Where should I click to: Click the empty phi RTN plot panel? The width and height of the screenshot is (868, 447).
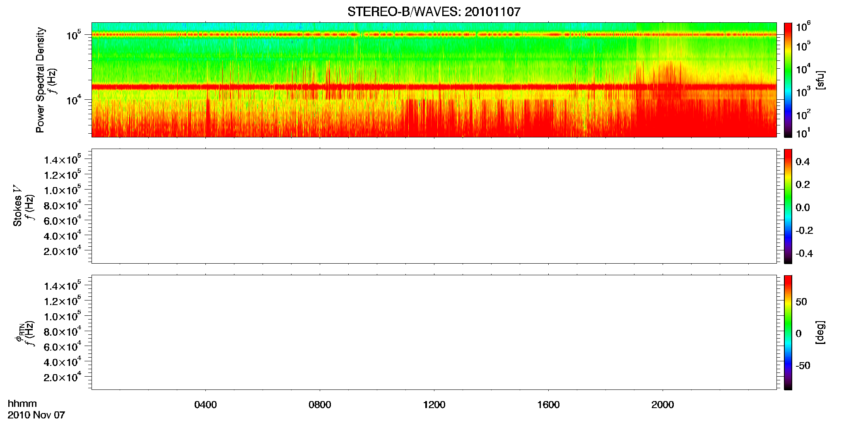point(434,332)
